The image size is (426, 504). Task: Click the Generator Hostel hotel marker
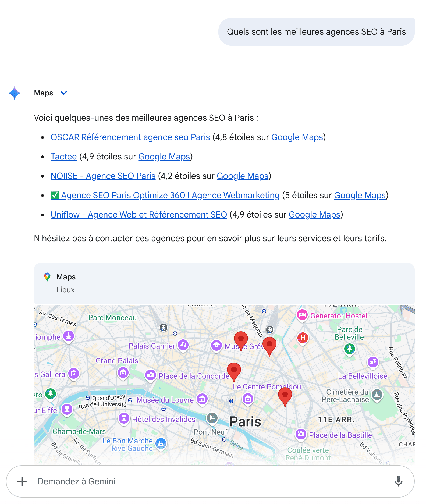[302, 315]
